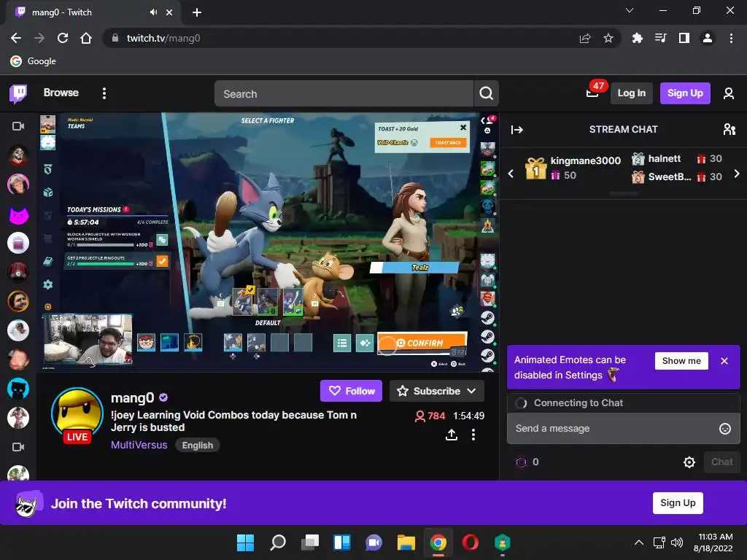Open the user profile icon menu
The width and height of the screenshot is (747, 560).
point(729,93)
